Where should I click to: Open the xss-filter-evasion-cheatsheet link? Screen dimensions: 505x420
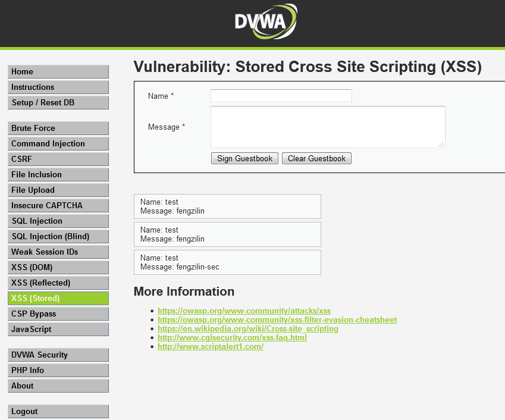point(277,320)
